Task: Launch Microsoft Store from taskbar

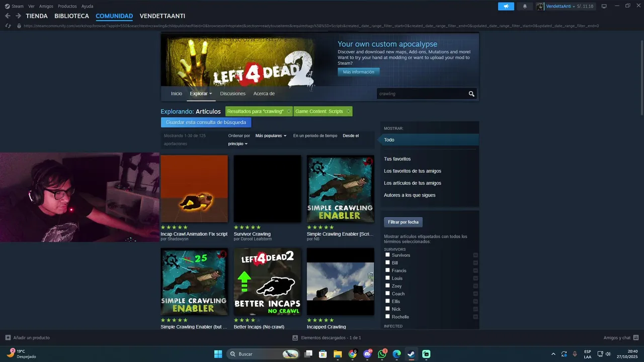Action: click(x=323, y=354)
